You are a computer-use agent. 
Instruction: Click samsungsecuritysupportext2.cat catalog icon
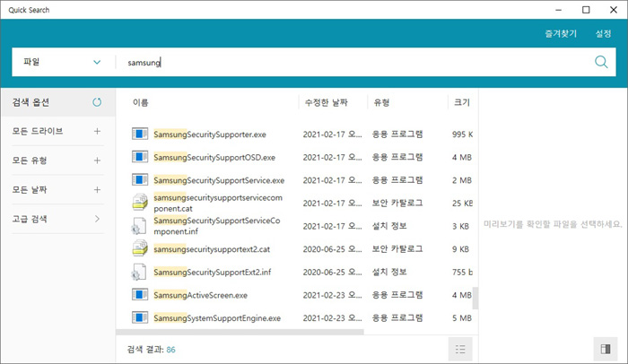pyautogui.click(x=140, y=248)
